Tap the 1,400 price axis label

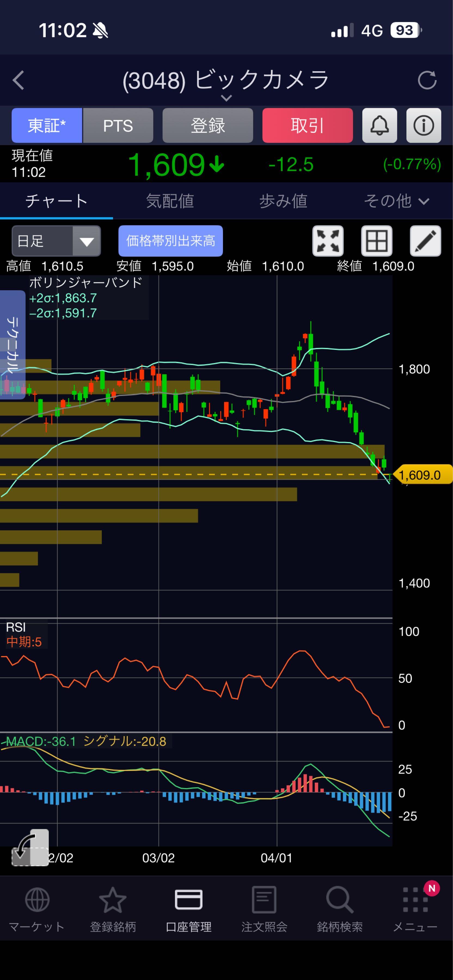click(414, 583)
